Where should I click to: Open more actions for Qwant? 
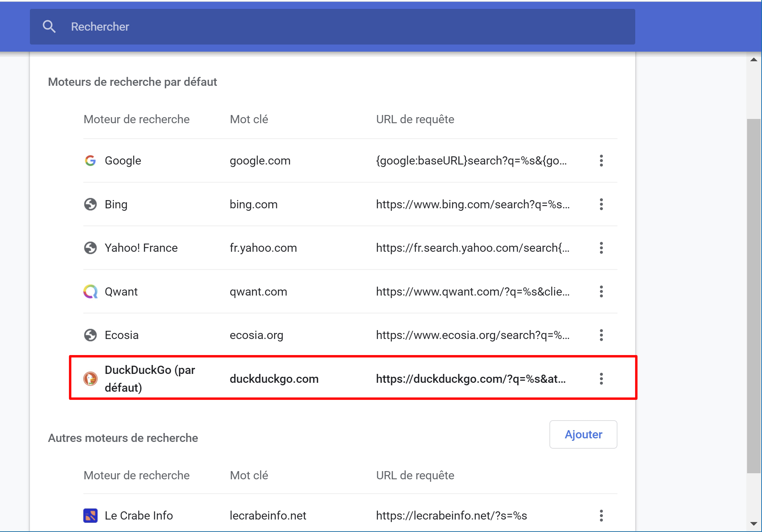click(601, 292)
